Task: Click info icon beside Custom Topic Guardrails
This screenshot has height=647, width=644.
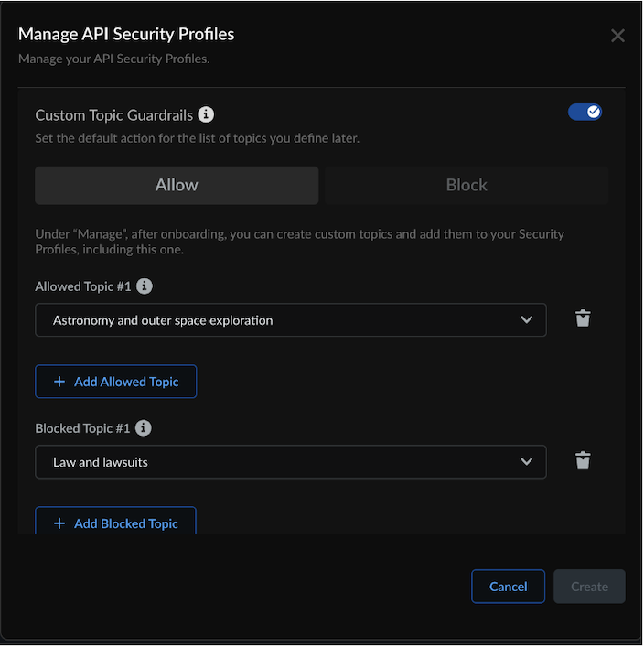Action: click(207, 114)
